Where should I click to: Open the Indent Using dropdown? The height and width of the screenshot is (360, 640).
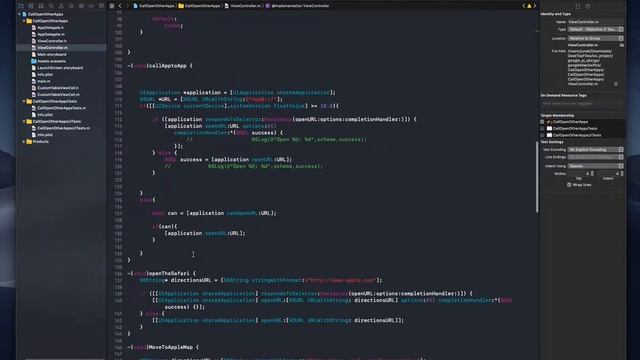pyautogui.click(x=596, y=166)
